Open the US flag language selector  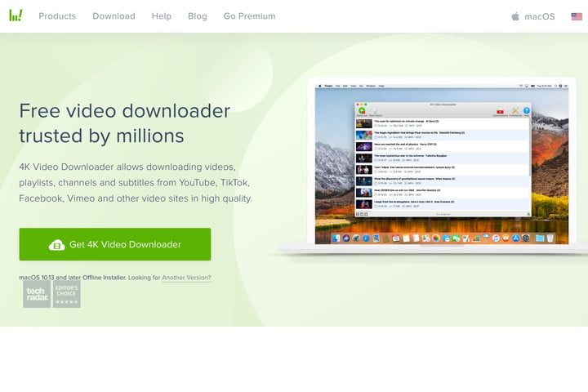pos(577,16)
